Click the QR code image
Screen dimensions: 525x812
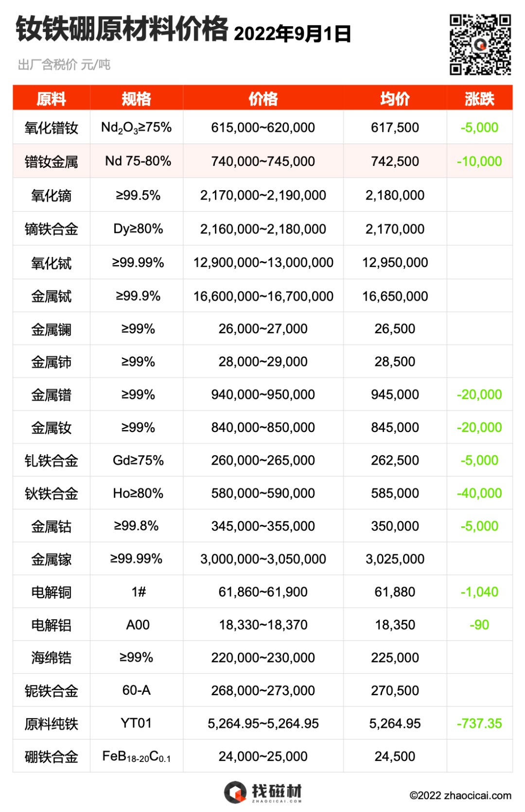click(480, 45)
